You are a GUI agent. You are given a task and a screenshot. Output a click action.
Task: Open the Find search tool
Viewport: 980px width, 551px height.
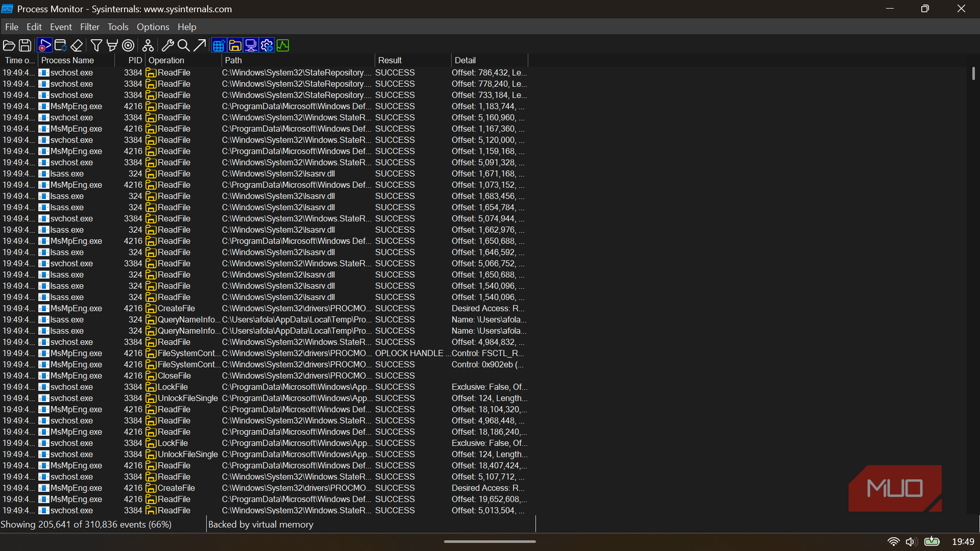[184, 45]
